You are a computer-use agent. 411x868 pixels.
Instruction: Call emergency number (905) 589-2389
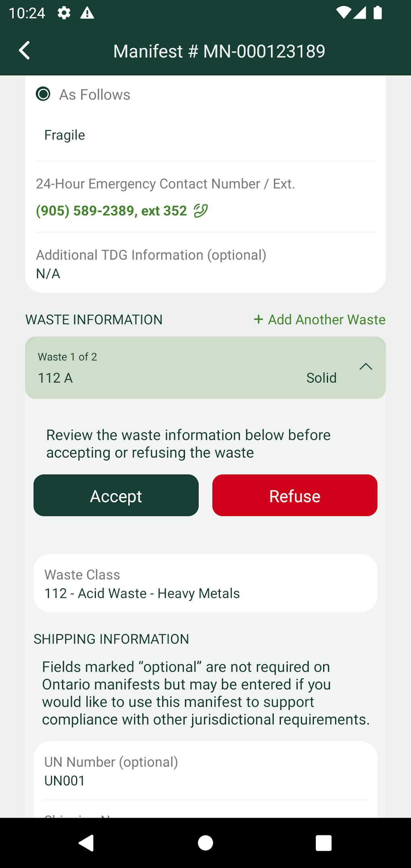pyautogui.click(x=111, y=210)
